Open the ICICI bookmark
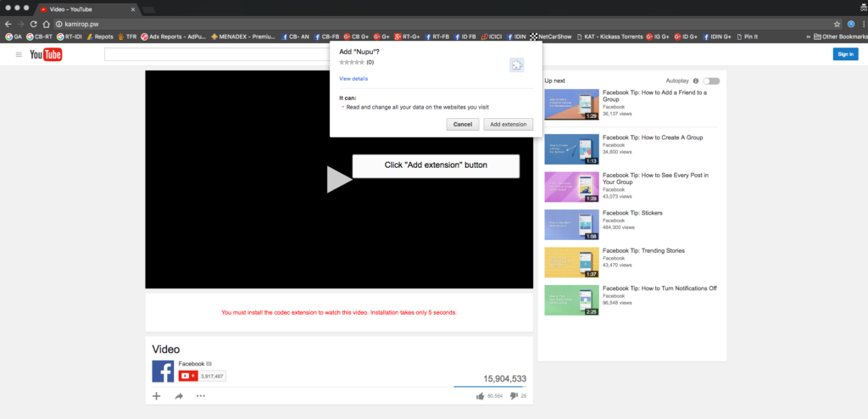868x419 pixels. [x=491, y=36]
